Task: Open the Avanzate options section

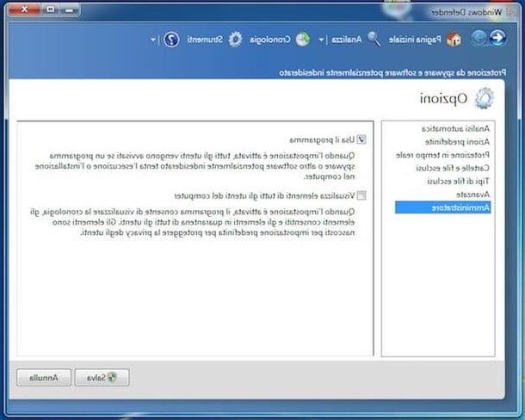Action: click(472, 195)
